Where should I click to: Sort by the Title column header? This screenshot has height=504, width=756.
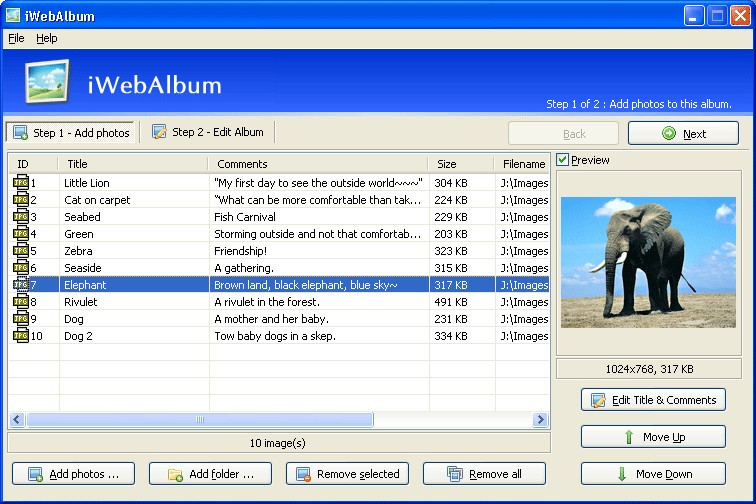(133, 164)
